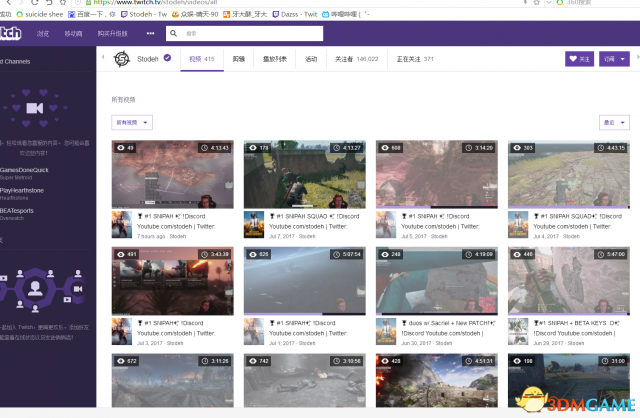Open the Stodeh - Tw bookmark
Image resolution: width=640 pixels, height=418 pixels.
[x=144, y=14]
